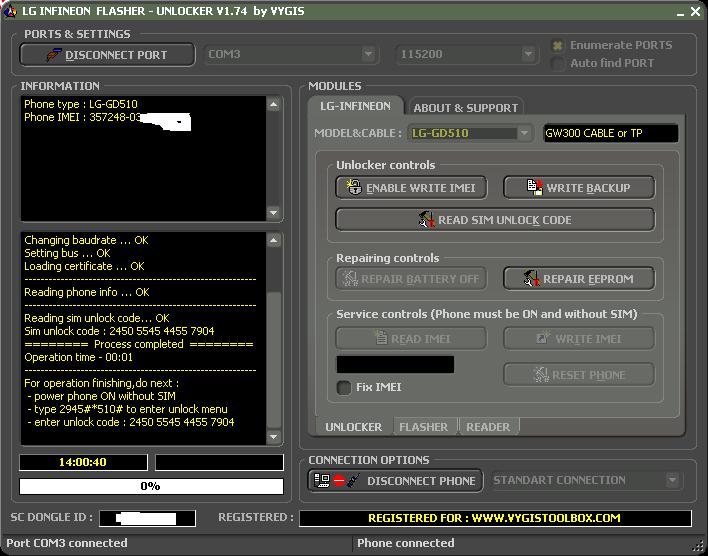Screen dimensions: 708x556
Task: Open the 115200 baudrate dropdown
Action: pyautogui.click(x=528, y=54)
